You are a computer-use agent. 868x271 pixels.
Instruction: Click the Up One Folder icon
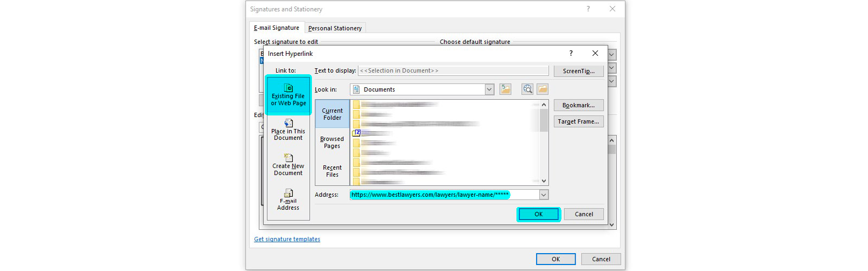click(x=505, y=89)
